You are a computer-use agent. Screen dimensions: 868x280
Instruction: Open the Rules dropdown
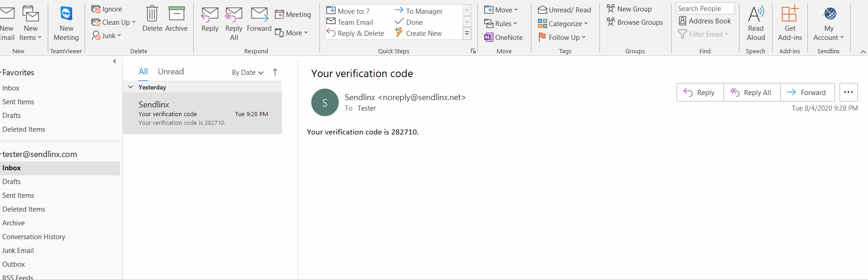coord(500,23)
